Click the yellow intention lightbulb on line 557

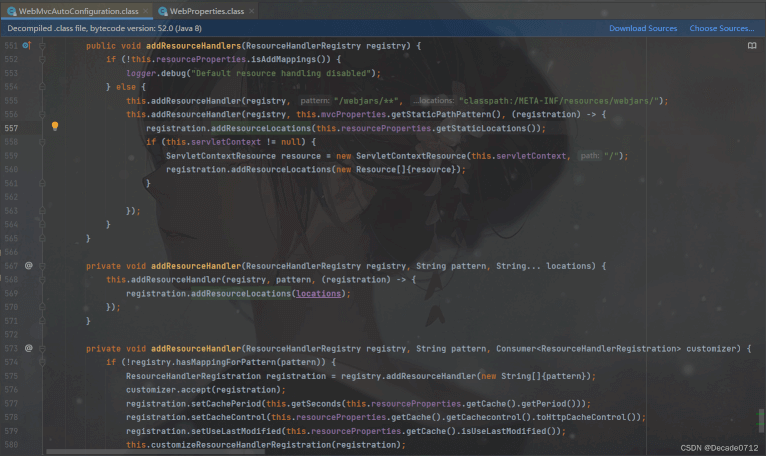point(55,127)
